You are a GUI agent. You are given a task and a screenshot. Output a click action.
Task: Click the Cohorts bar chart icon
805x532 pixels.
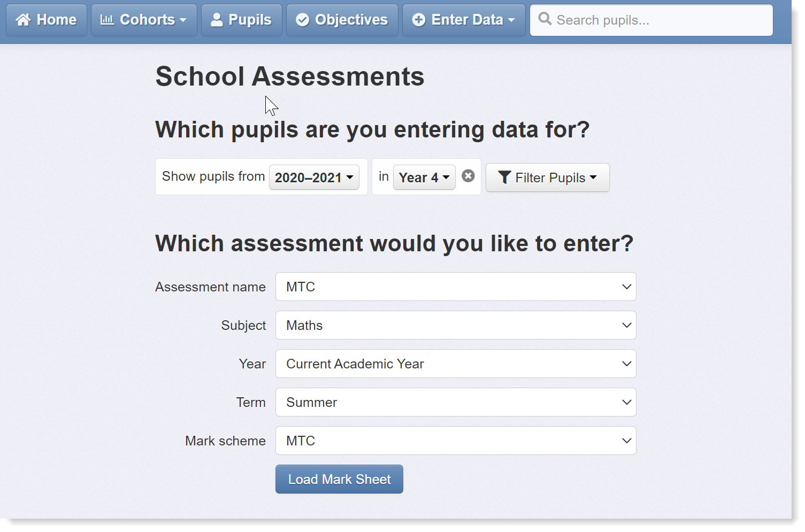pyautogui.click(x=107, y=20)
